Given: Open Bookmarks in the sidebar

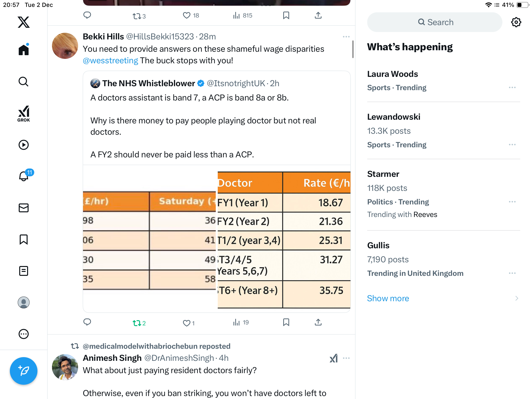Looking at the screenshot, I should tap(24, 239).
